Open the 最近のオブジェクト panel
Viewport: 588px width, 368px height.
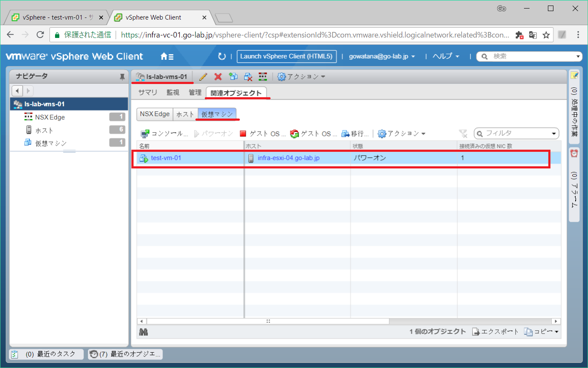coord(125,354)
